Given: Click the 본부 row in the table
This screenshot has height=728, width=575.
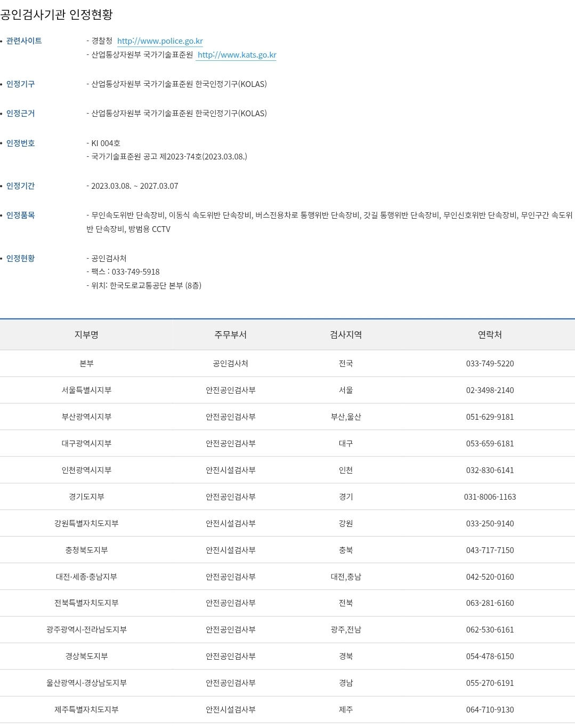Looking at the screenshot, I should tap(86, 363).
